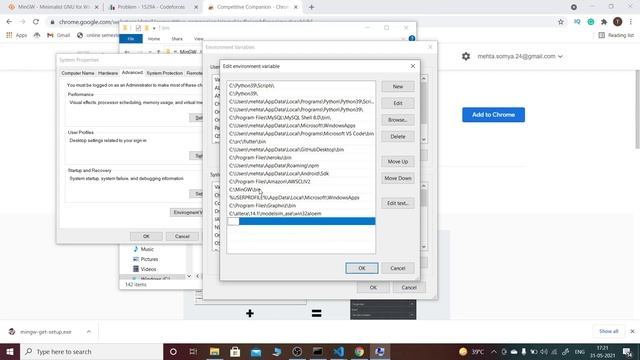
Task: Open settings gear on Chrome Web Store page
Action: click(466, 56)
